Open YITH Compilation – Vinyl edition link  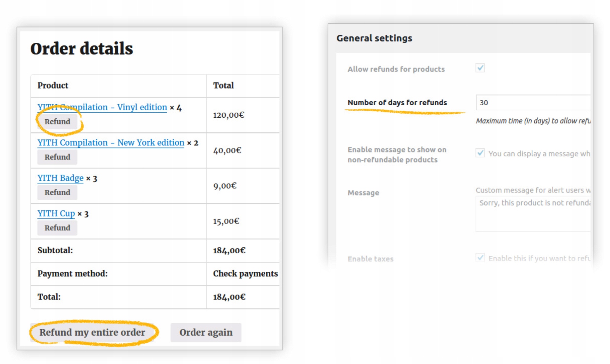click(x=102, y=107)
